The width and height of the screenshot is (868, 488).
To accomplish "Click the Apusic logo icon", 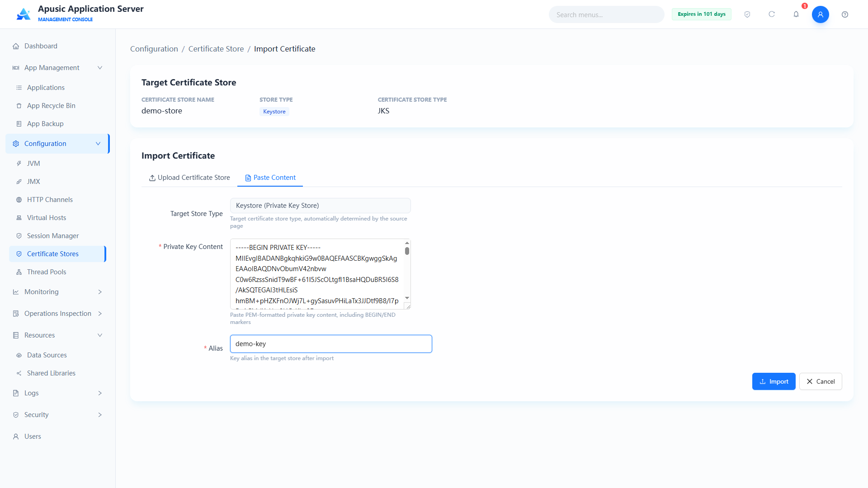I will (24, 14).
